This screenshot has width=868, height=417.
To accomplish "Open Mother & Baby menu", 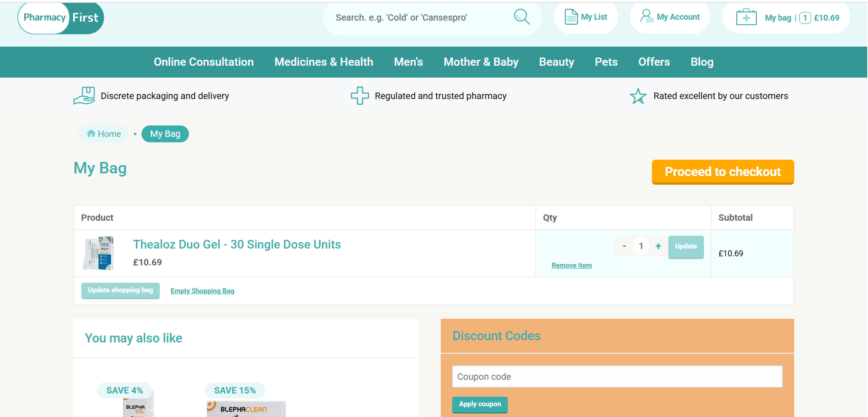I will click(x=481, y=62).
